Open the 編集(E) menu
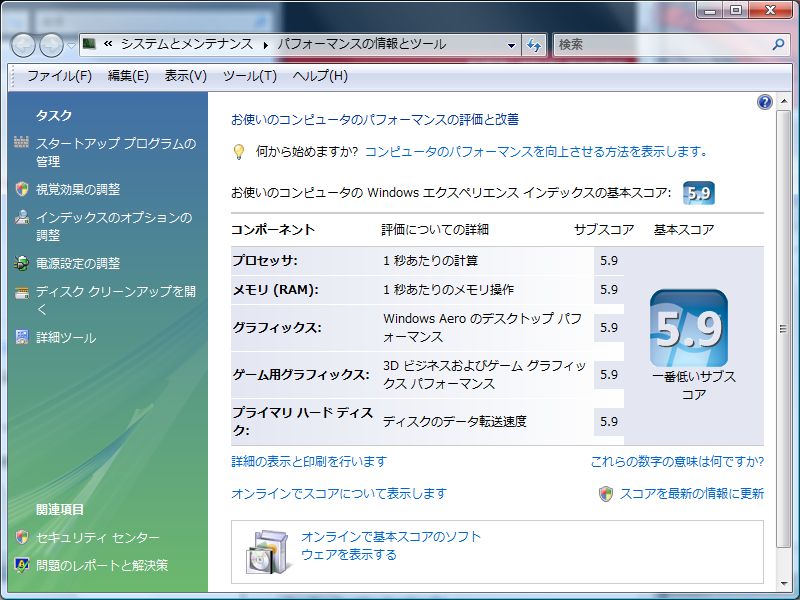The width and height of the screenshot is (800, 600). 128,76
